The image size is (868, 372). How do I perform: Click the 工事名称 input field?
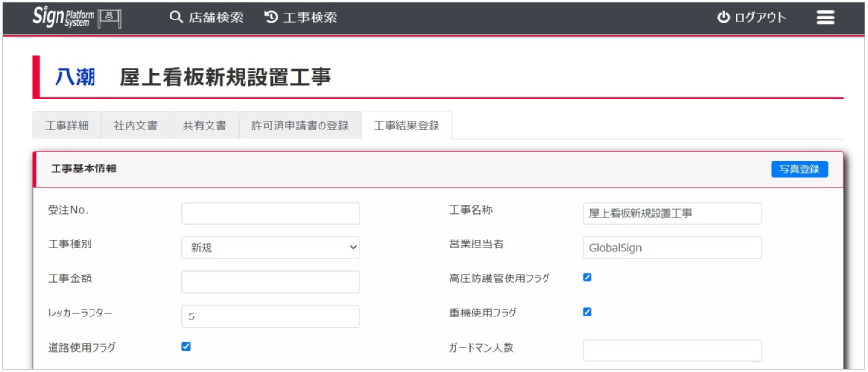(672, 213)
